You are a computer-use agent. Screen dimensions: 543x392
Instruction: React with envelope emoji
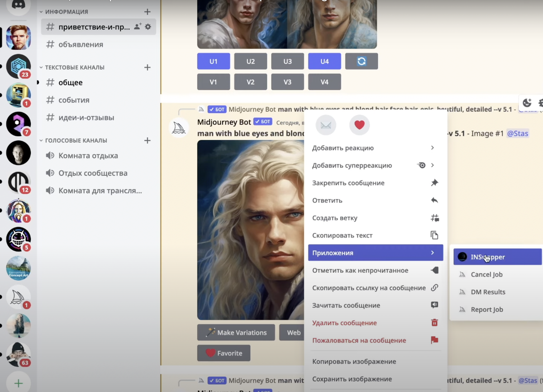coord(326,125)
